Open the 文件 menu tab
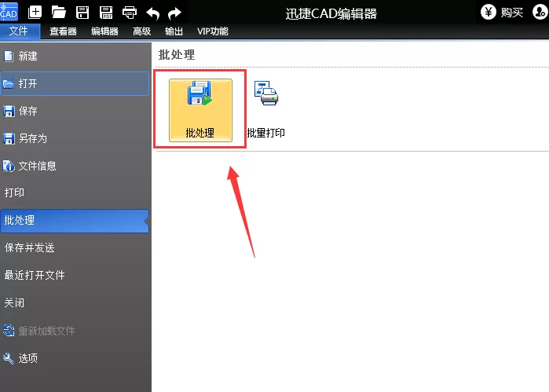 [20, 31]
